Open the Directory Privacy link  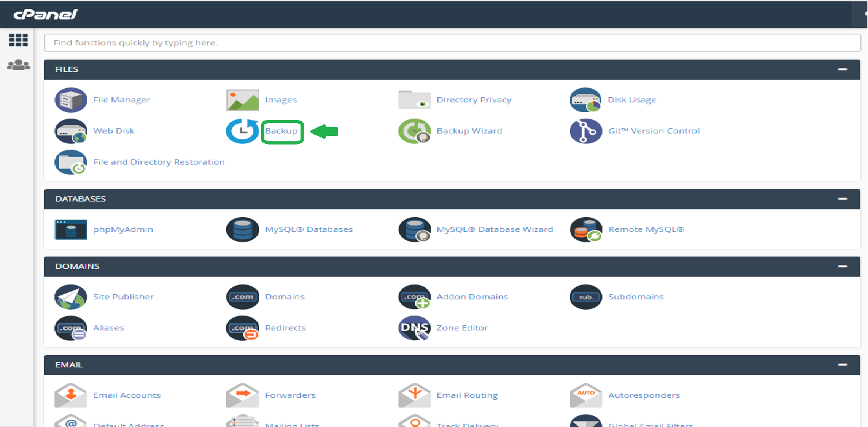pos(474,100)
